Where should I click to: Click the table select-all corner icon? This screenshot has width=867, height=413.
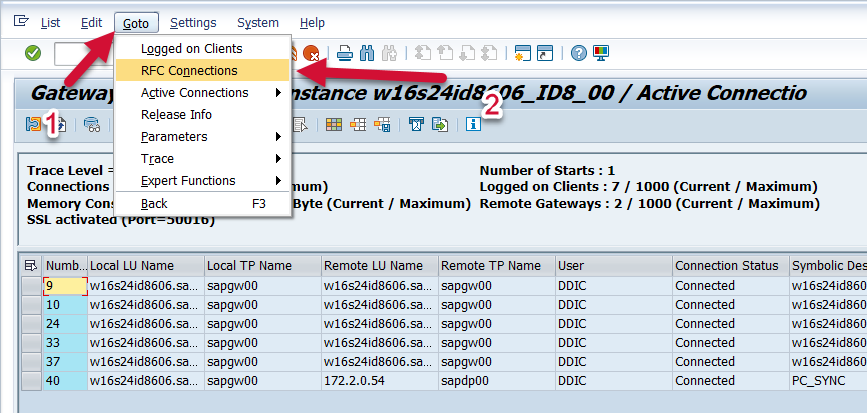click(x=31, y=265)
